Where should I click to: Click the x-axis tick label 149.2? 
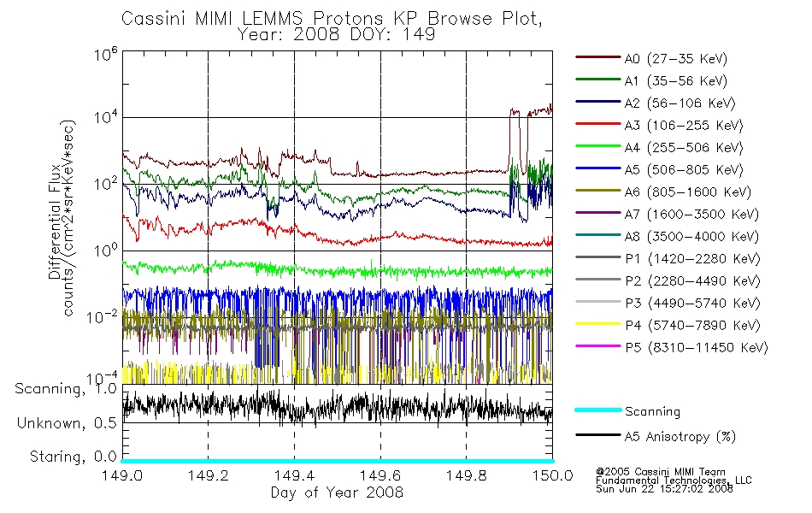tap(209, 475)
